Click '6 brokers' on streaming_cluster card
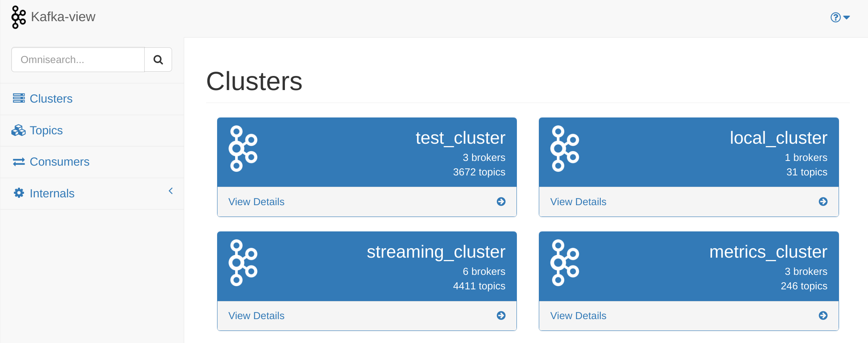868x343 pixels. (x=484, y=271)
